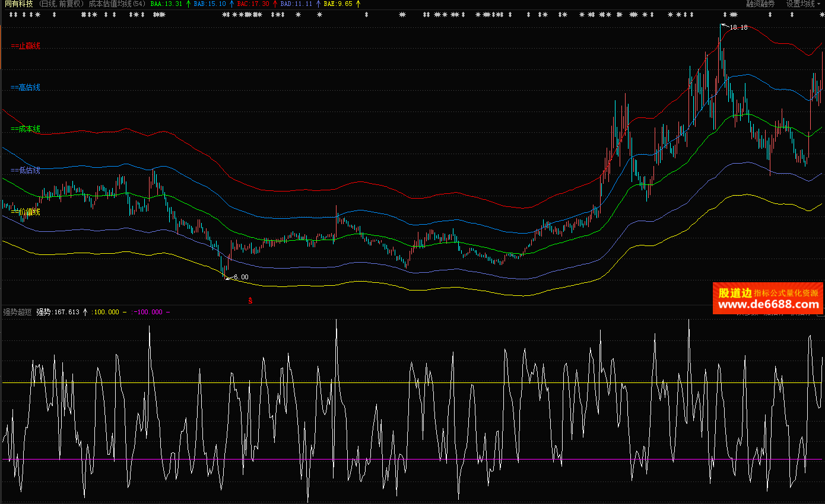Click the yellow BAE up arrow

click(x=358, y=4)
